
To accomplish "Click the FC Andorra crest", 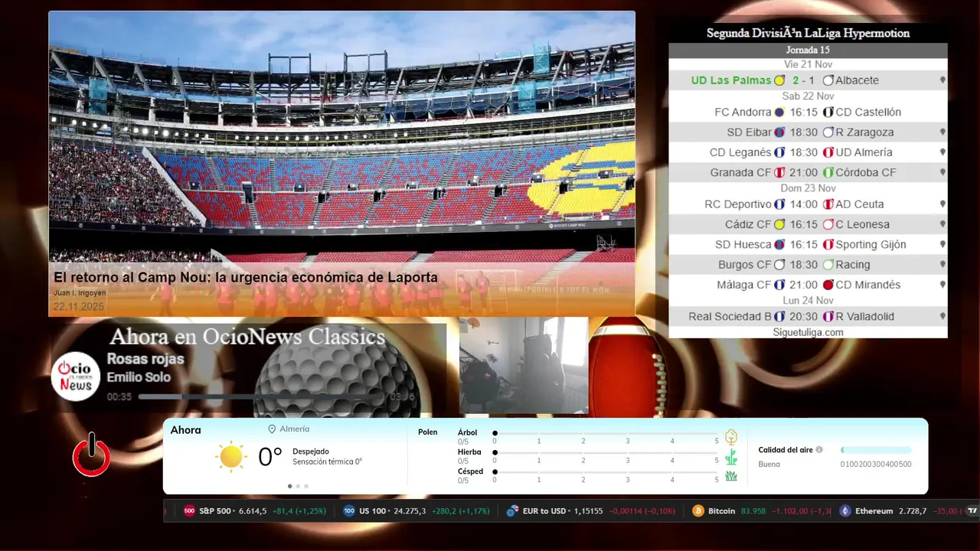I will 779,112.
